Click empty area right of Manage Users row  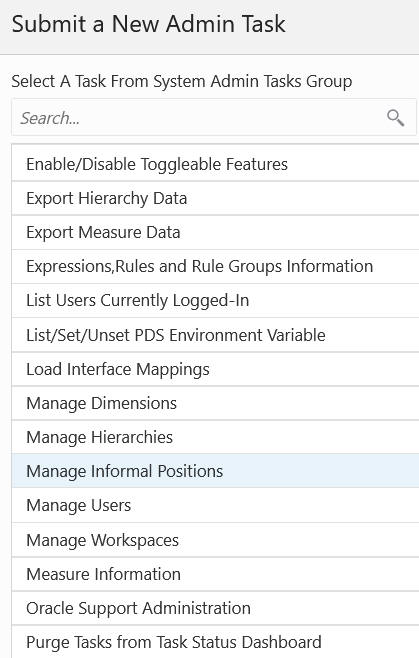pos(277,505)
